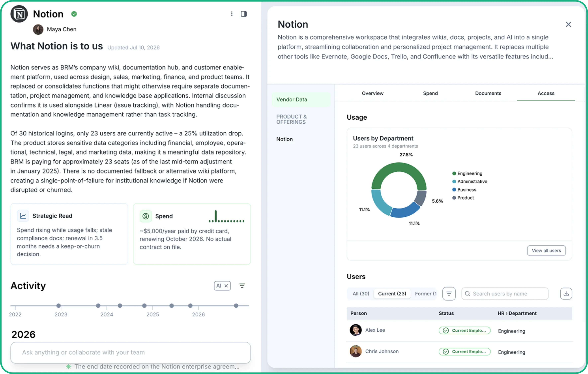Click the Engineering legend color dot
This screenshot has width=588, height=374.
tap(454, 174)
